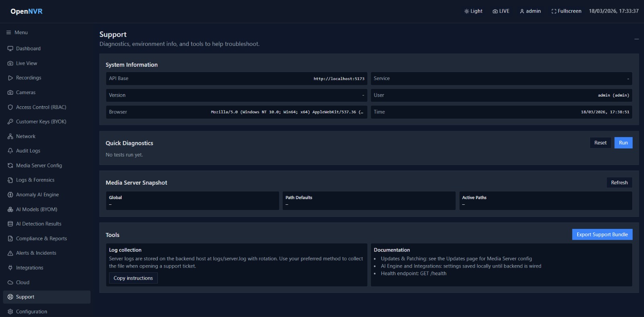Click the Integrations plug icon
This screenshot has width=644, height=317.
10,268
